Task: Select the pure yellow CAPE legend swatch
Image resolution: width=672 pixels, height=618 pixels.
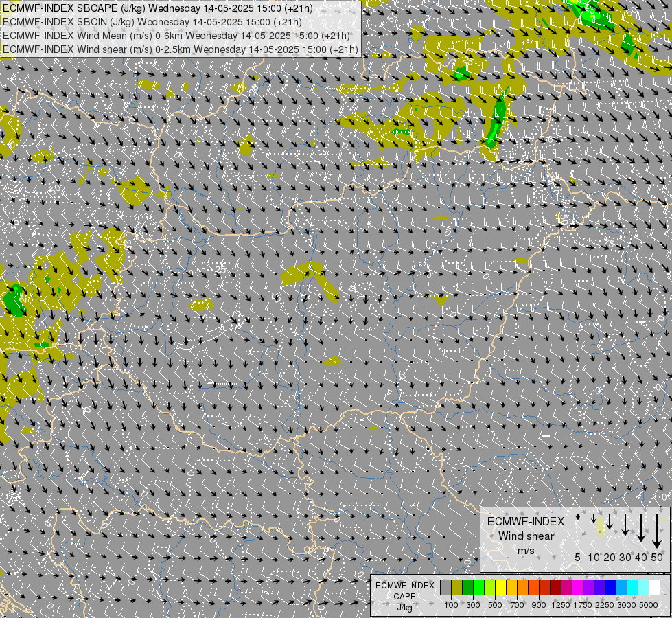Action: click(501, 588)
